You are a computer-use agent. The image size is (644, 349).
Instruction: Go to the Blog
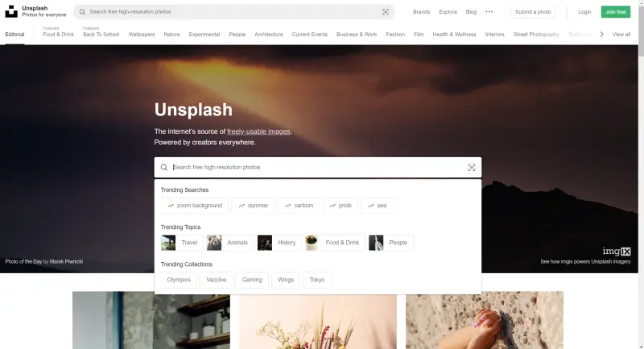(x=471, y=12)
